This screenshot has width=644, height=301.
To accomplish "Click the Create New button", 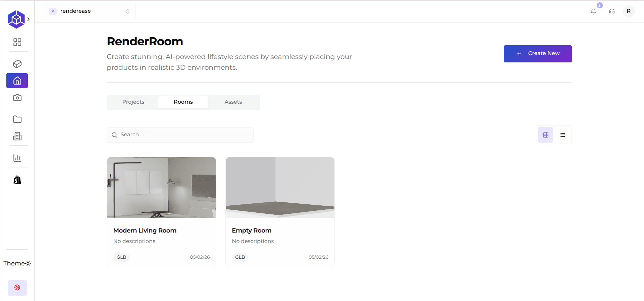I will pos(538,54).
